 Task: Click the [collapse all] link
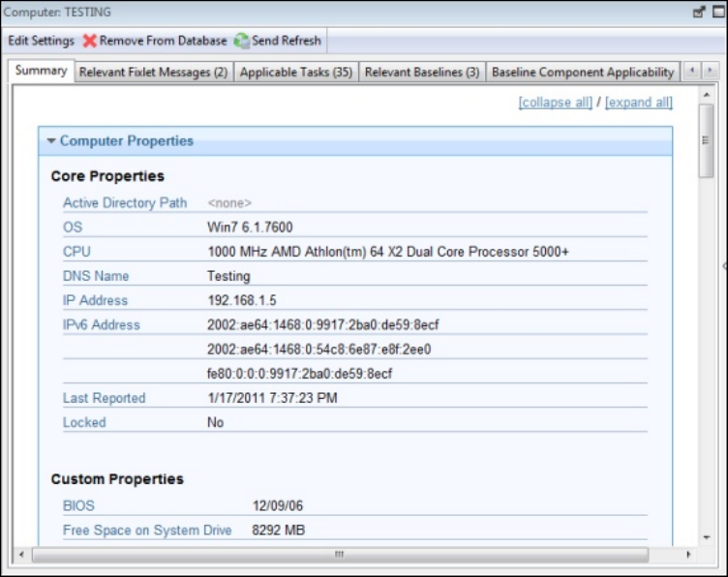click(x=556, y=102)
